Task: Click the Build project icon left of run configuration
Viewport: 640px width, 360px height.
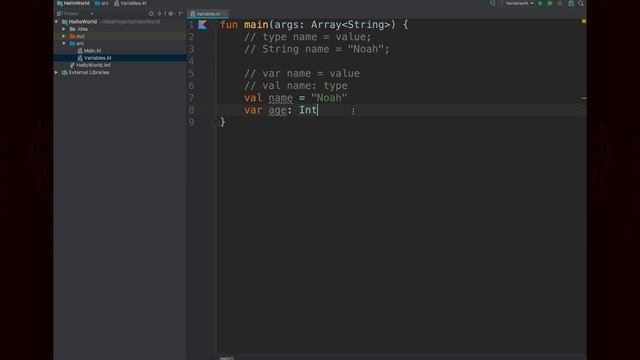Action: point(492,3)
